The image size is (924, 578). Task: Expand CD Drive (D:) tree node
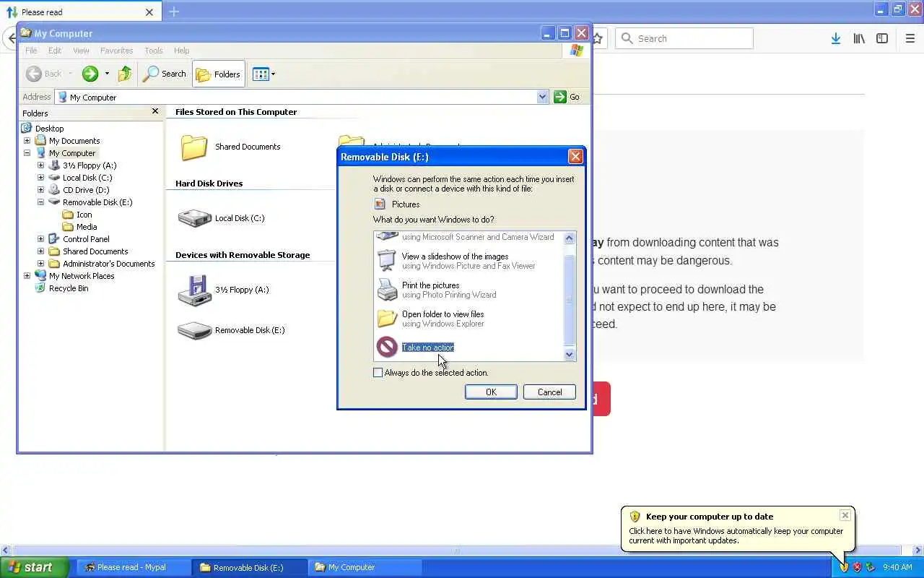pyautogui.click(x=41, y=190)
